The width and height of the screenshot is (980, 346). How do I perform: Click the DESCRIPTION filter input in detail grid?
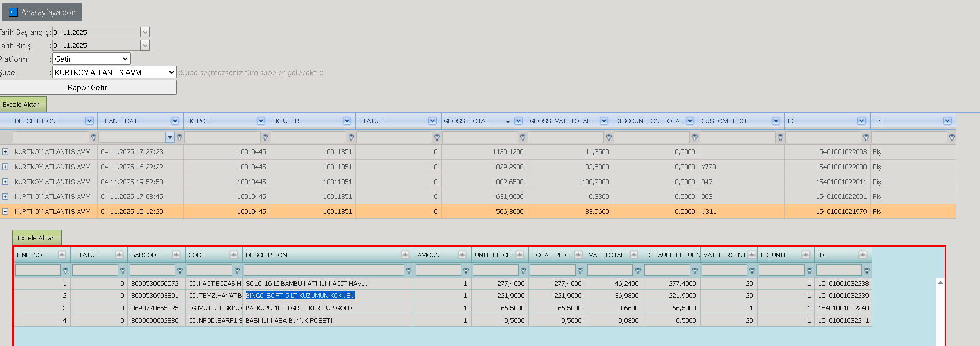324,270
